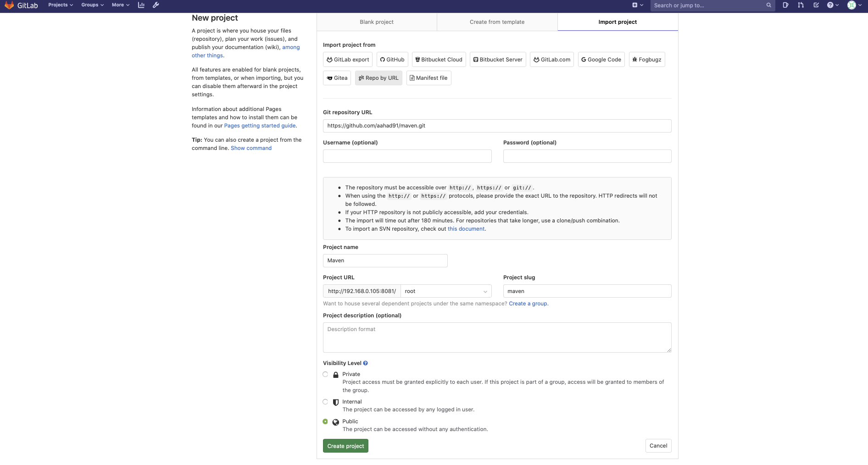Viewport: 868px width, 465px height.
Task: Focus the Git repository URL field
Action: pyautogui.click(x=497, y=126)
